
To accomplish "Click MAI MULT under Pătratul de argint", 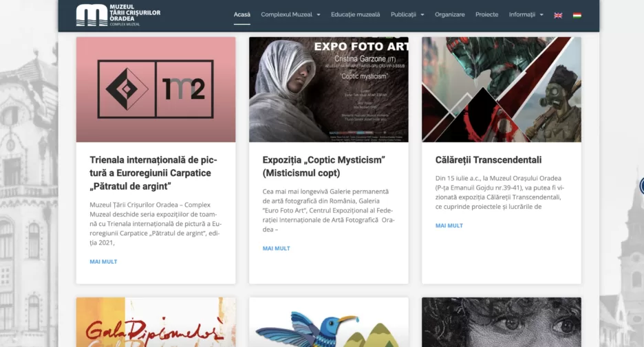I will click(103, 262).
